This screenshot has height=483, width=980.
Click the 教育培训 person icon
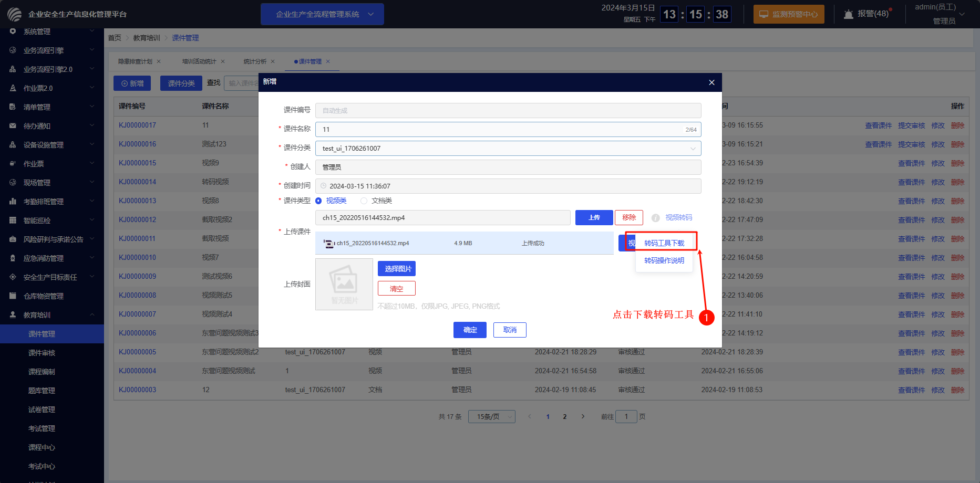pos(13,315)
